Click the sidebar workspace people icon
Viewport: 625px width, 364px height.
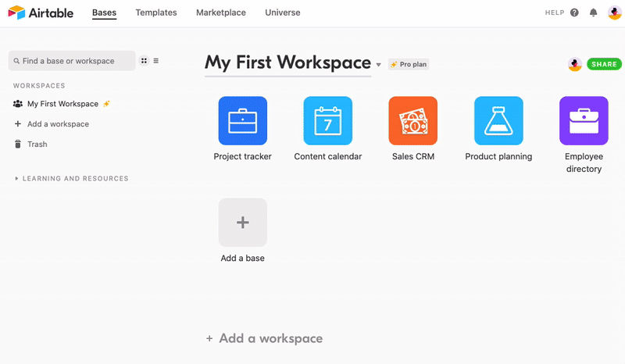point(17,104)
